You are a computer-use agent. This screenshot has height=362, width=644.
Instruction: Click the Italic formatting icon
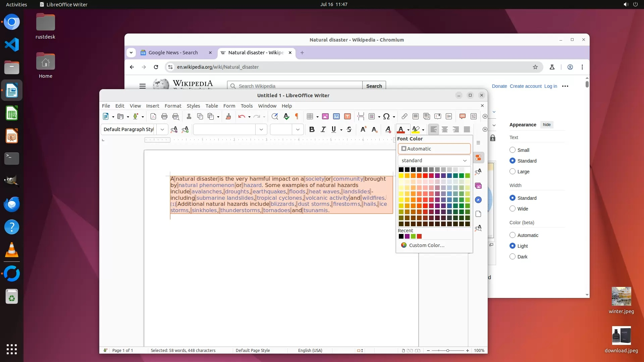pyautogui.click(x=323, y=129)
